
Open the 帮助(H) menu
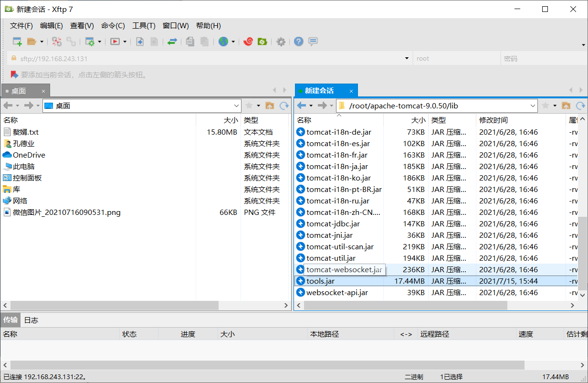coord(209,26)
